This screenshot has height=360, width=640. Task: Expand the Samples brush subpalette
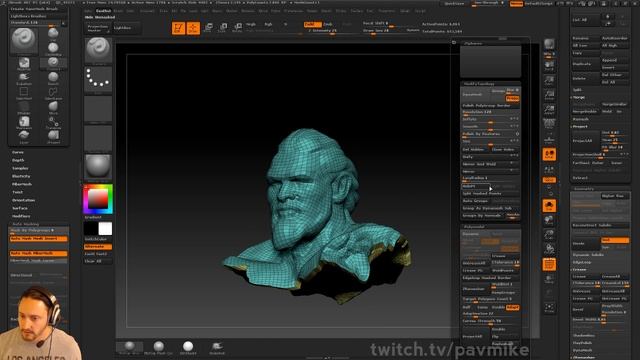tap(20, 168)
